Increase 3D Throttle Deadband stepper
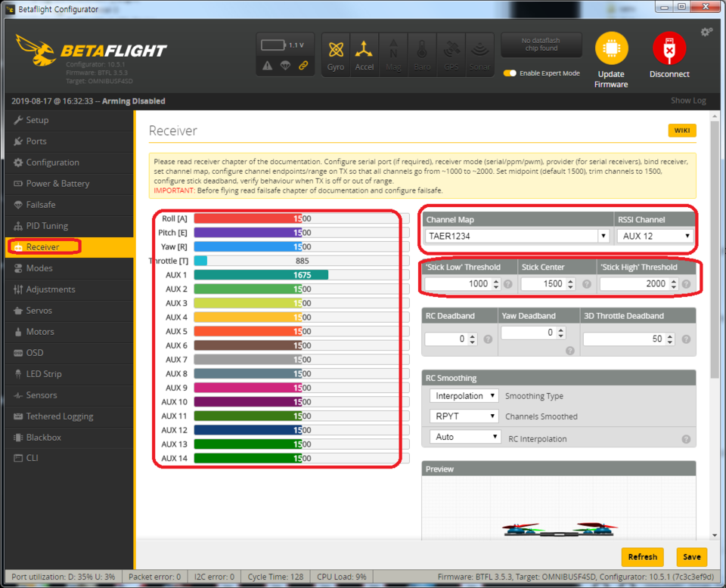The image size is (726, 588). click(x=670, y=336)
